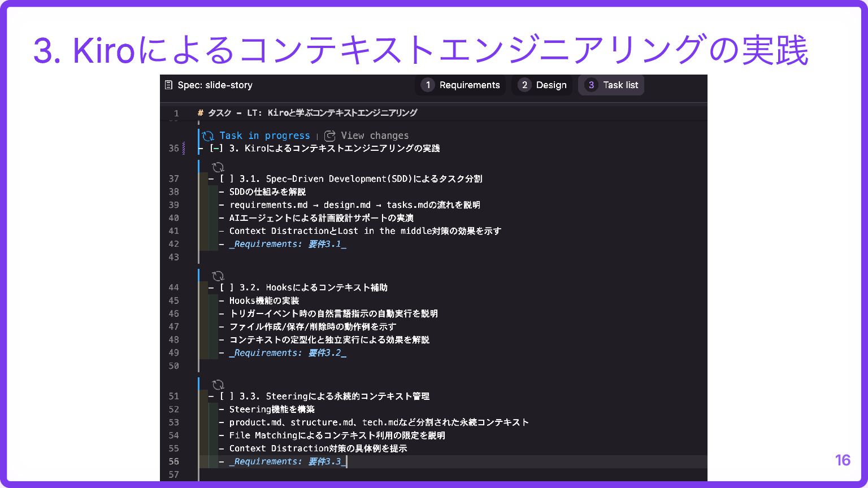Click the product.md、structure.md line
Screen dimensions: 868x488
click(379, 422)
